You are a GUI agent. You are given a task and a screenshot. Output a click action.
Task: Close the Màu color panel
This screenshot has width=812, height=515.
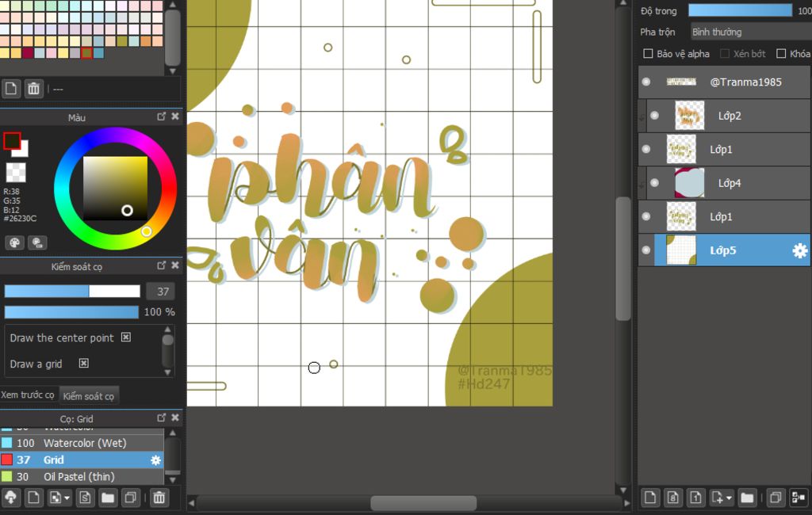175,116
